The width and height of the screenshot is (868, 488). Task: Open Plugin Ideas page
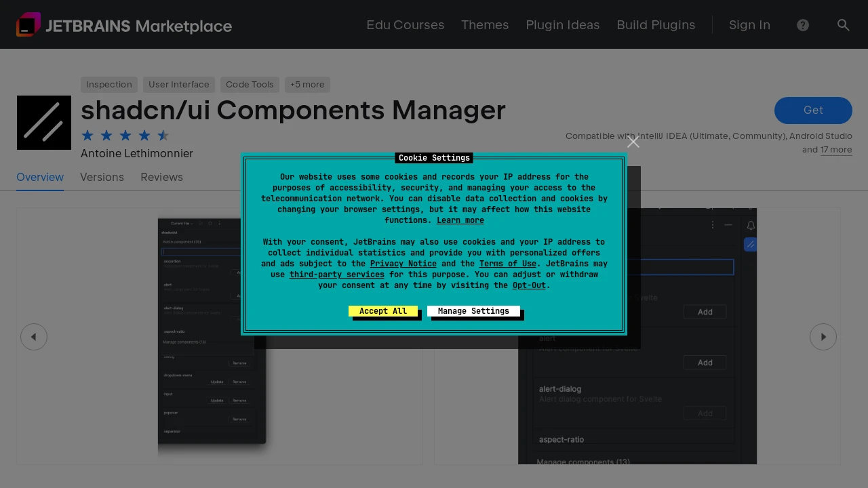[563, 25]
